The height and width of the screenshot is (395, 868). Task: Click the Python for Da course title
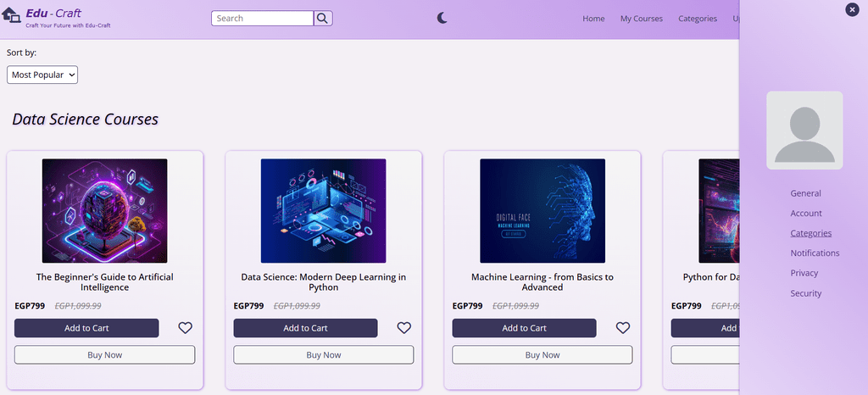click(711, 277)
